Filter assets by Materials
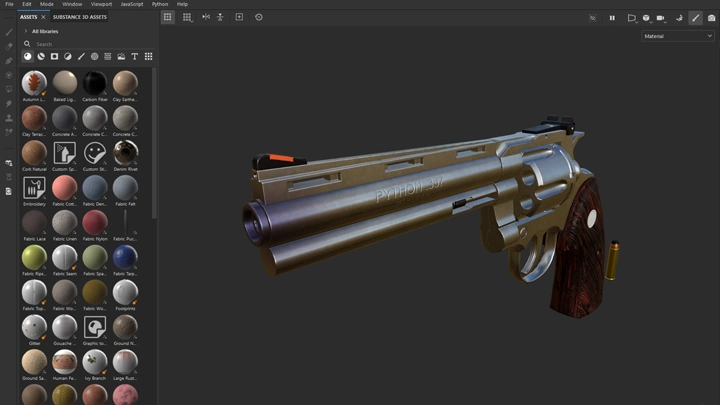The height and width of the screenshot is (405, 720). [28, 56]
